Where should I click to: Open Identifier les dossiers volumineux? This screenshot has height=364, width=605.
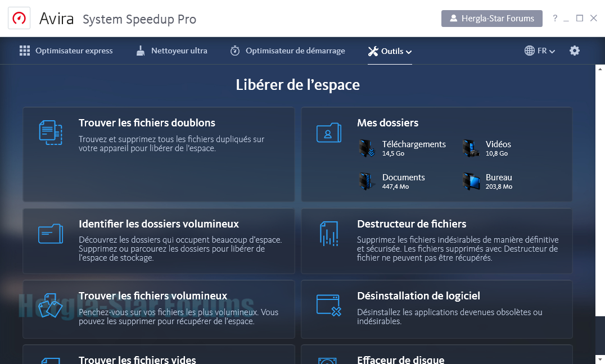click(159, 241)
